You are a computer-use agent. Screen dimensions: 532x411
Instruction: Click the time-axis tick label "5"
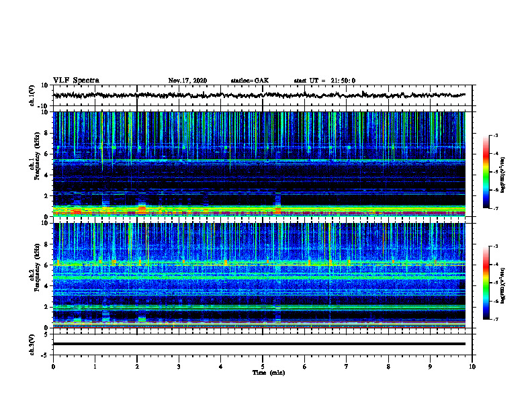click(263, 367)
